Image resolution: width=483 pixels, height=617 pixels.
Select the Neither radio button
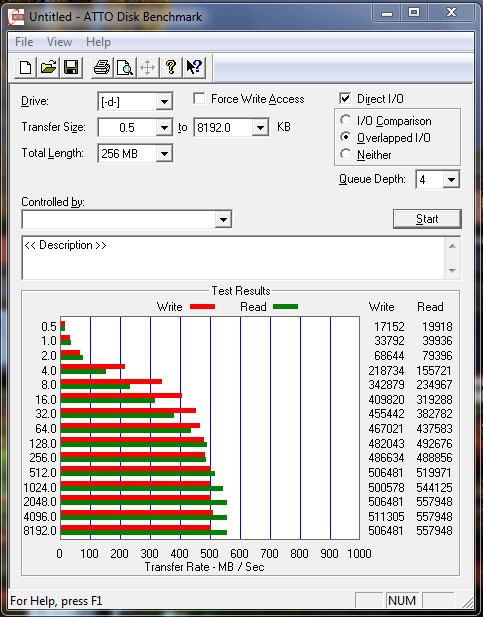pos(346,154)
